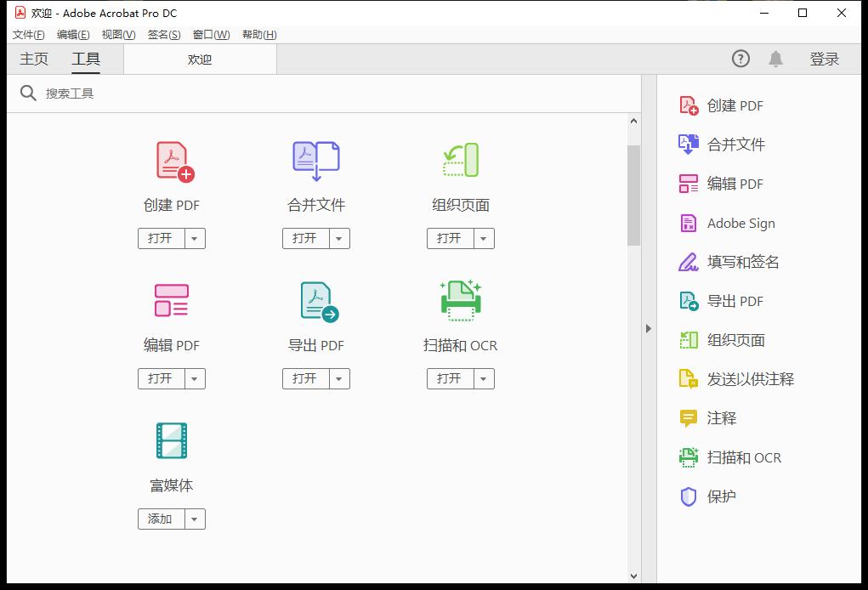Click the Export PDF (导出 PDF) large icon
Screen dimensions: 868x590
pos(320,302)
